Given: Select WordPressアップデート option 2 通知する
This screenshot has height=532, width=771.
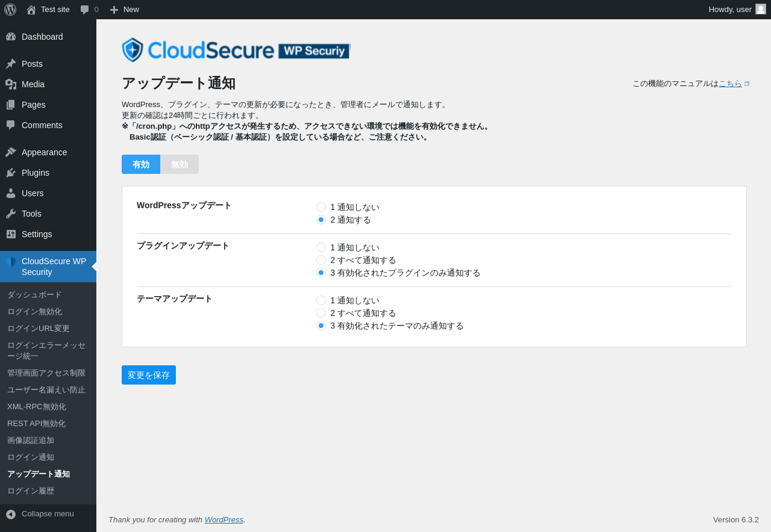Looking at the screenshot, I should pos(321,220).
